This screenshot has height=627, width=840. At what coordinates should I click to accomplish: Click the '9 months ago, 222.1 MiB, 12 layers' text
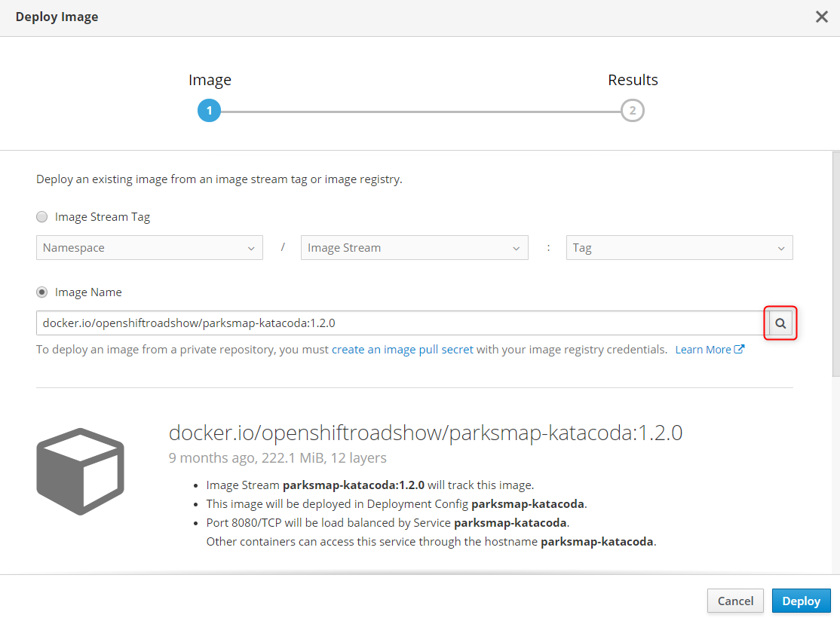click(277, 457)
